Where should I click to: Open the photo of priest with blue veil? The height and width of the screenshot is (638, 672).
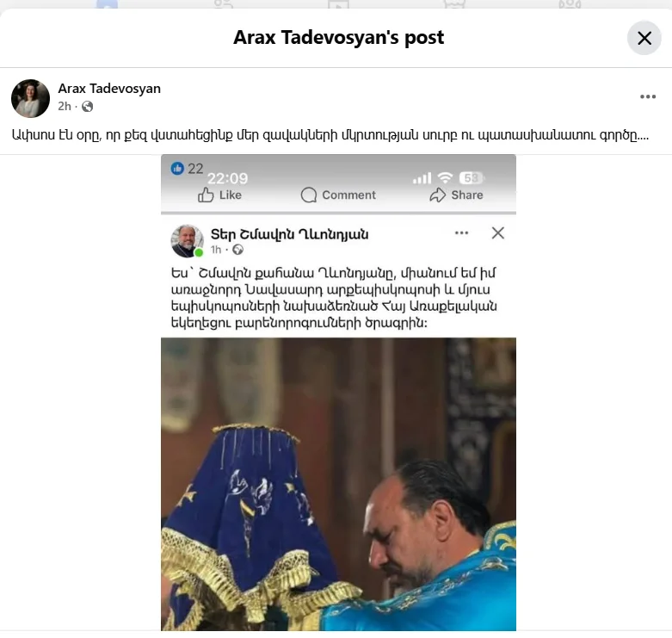(x=338, y=484)
